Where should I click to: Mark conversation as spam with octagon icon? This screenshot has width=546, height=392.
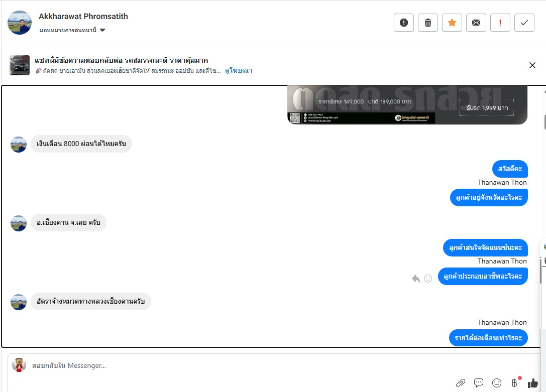[x=403, y=23]
